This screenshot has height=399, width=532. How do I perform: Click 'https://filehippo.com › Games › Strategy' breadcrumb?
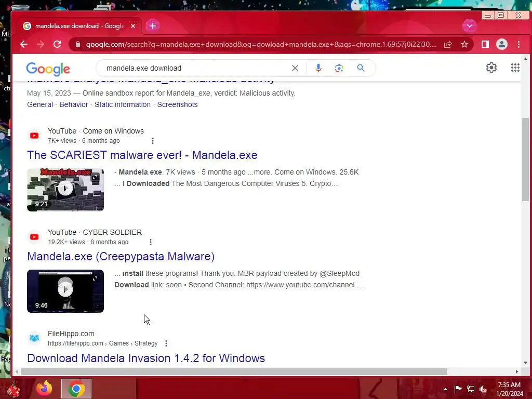tap(103, 343)
